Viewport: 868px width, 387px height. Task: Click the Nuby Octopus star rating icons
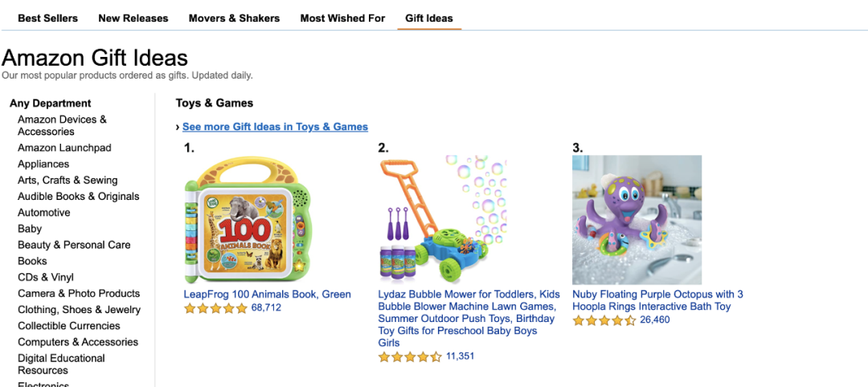point(604,320)
